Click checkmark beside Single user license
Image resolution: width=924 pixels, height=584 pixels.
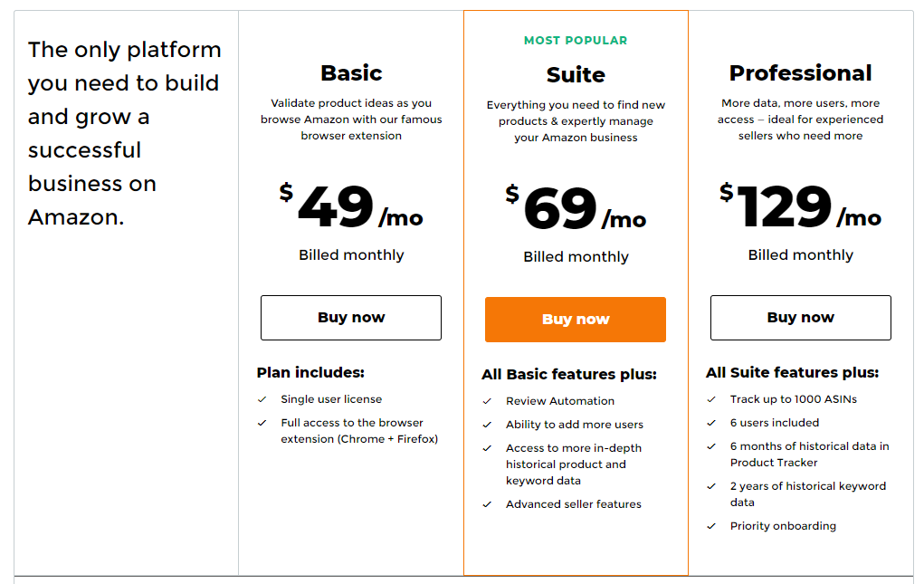tap(262, 399)
